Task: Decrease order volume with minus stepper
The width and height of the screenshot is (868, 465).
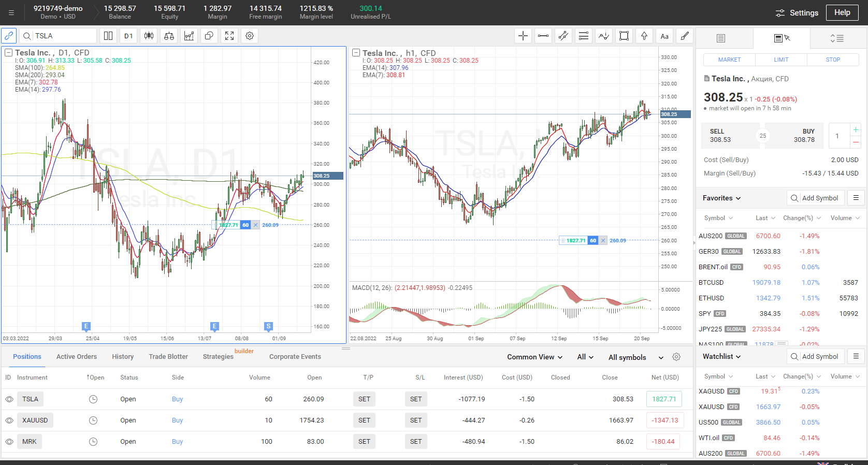Action: coord(856,142)
